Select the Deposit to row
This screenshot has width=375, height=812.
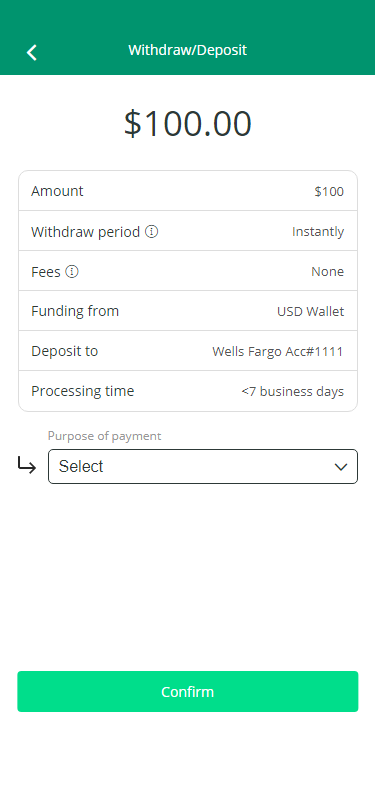(x=188, y=351)
